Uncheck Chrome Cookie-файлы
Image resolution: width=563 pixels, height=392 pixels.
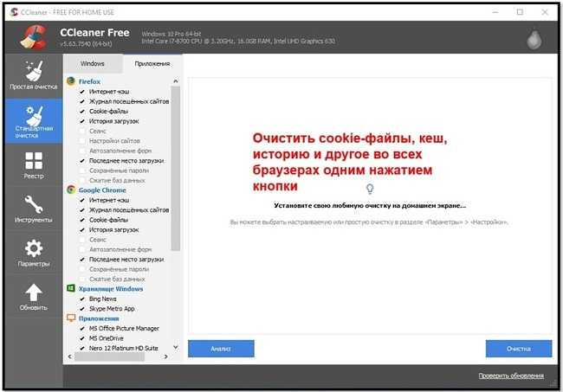click(x=82, y=220)
